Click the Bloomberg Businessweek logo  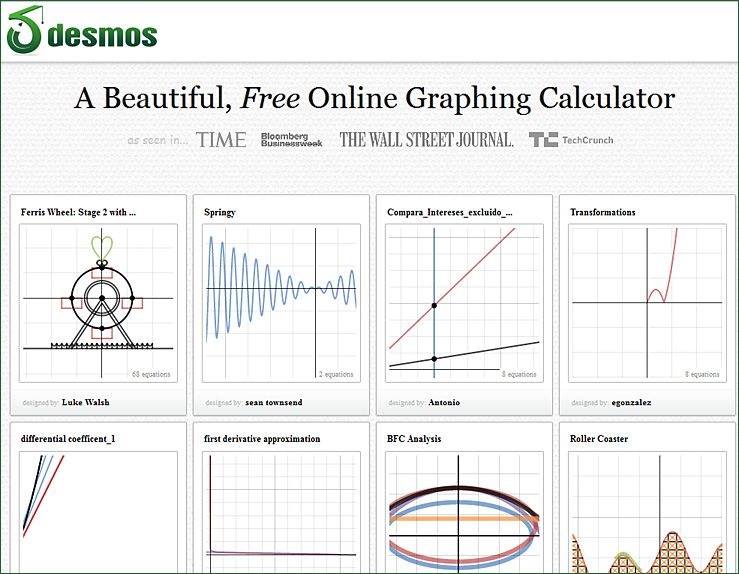(x=291, y=140)
